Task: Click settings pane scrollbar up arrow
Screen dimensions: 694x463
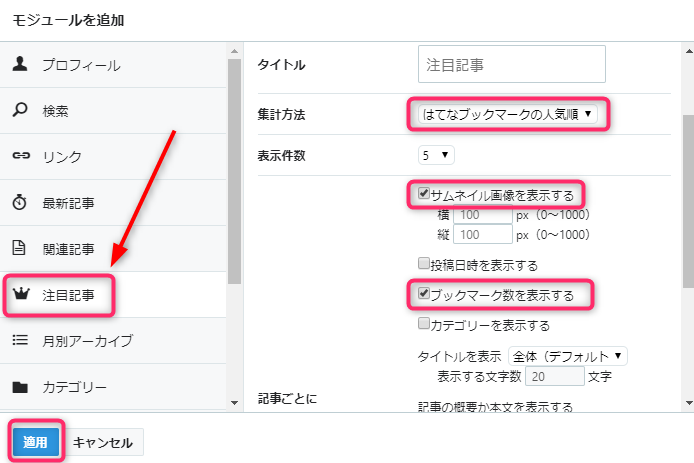Action: (689, 51)
